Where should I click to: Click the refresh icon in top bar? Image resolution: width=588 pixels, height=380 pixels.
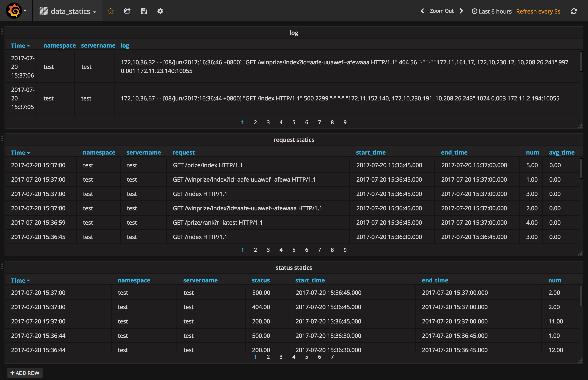[x=574, y=11]
